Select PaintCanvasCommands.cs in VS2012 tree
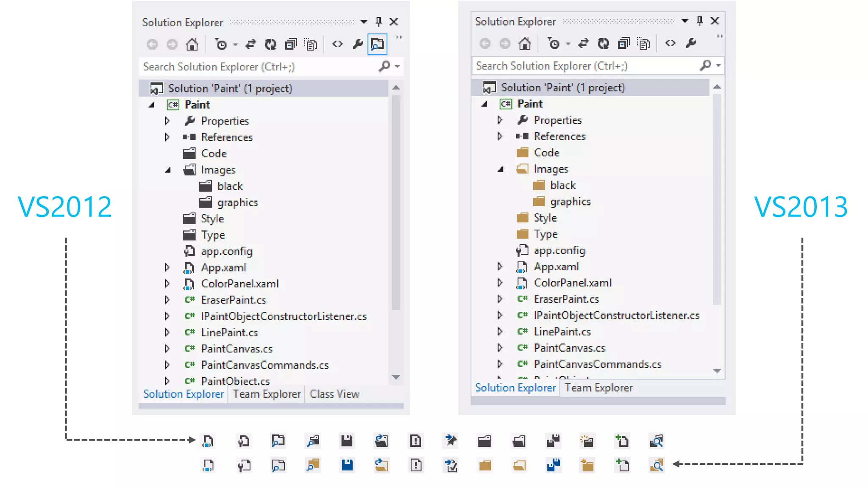The height and width of the screenshot is (488, 868). click(256, 365)
